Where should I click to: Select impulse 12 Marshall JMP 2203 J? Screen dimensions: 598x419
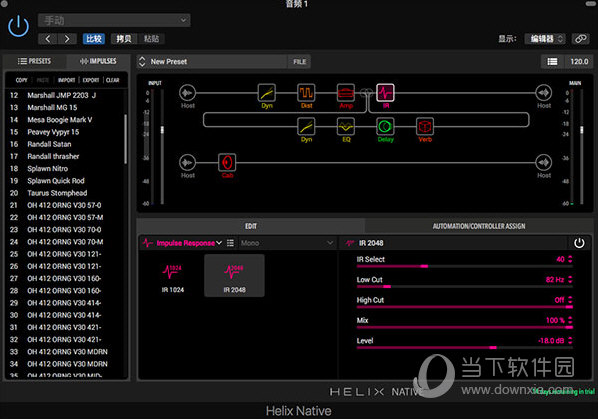65,95
